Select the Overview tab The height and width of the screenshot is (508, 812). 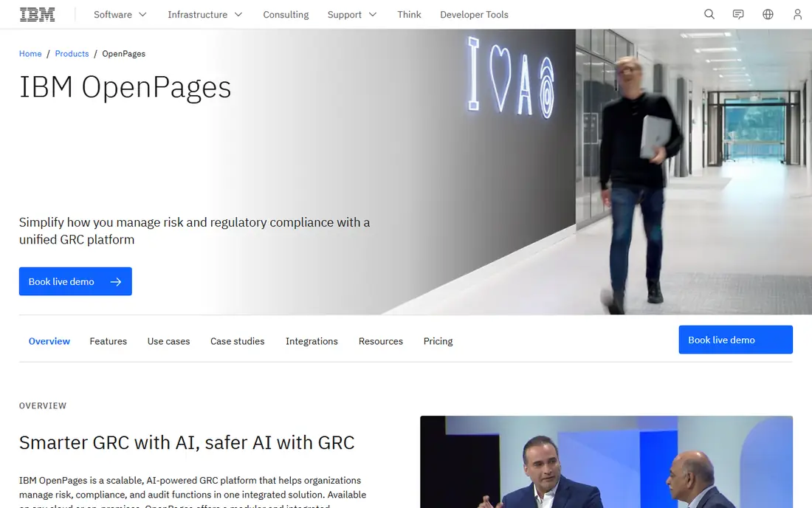point(49,341)
